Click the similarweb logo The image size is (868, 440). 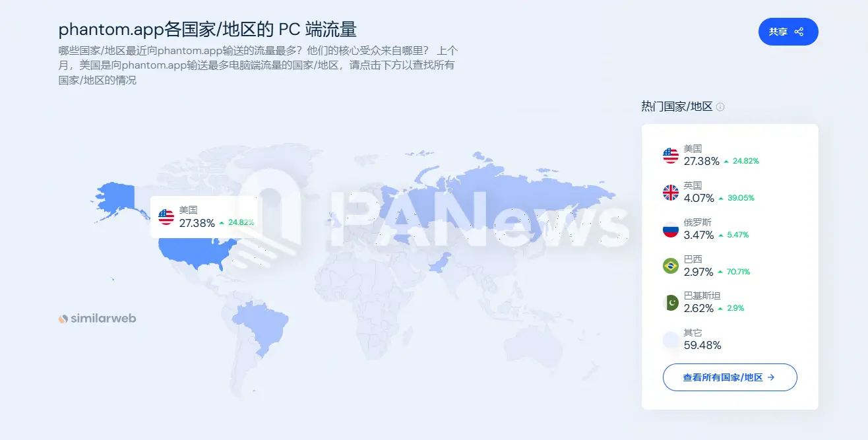97,319
